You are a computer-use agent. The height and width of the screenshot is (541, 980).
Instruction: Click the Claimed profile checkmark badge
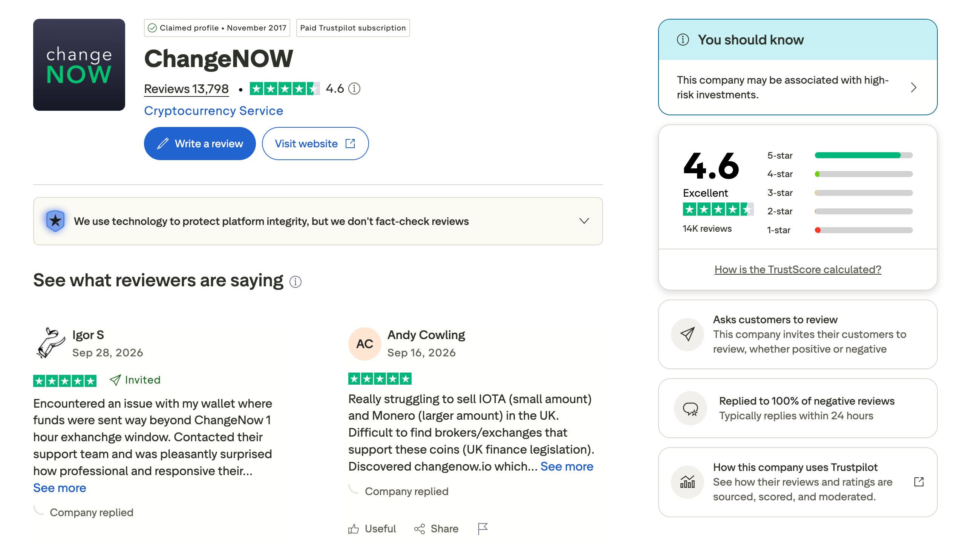pyautogui.click(x=217, y=28)
